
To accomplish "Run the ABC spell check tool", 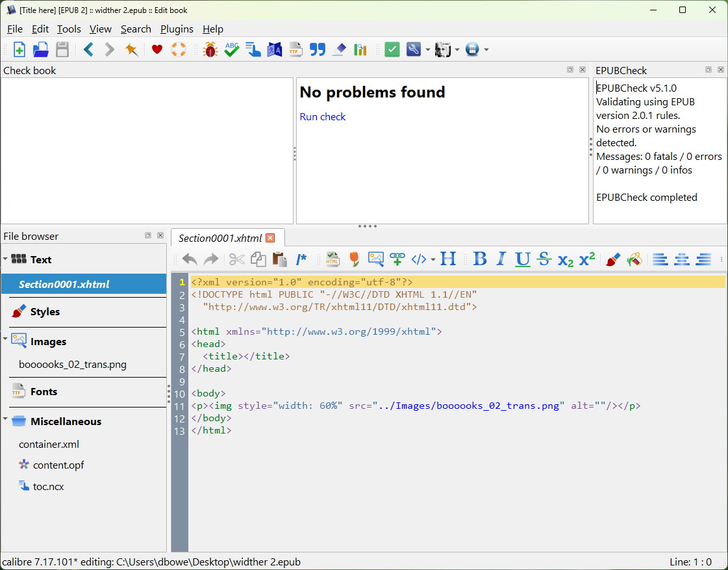I will coord(232,49).
